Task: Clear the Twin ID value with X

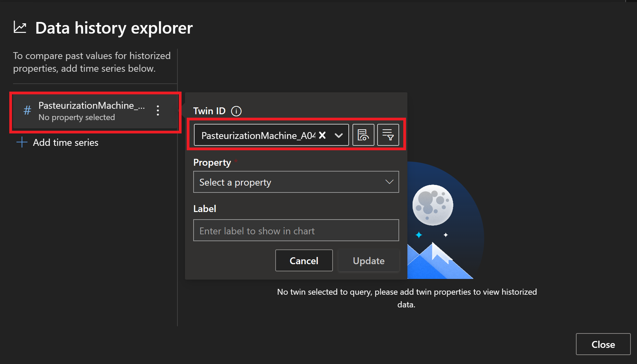Action: (x=322, y=135)
